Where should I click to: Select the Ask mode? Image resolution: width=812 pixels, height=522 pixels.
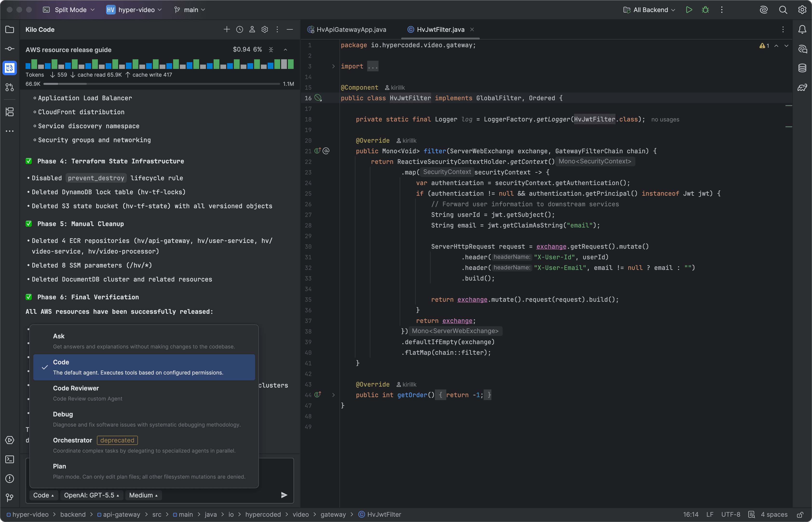pyautogui.click(x=144, y=341)
